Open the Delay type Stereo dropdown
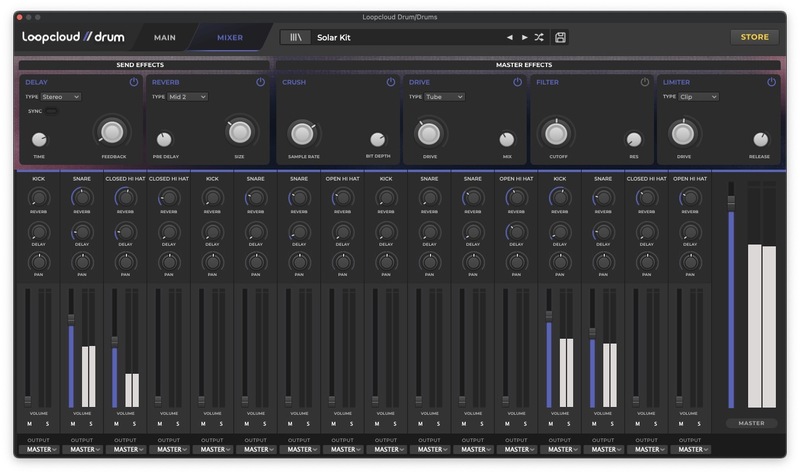The width and height of the screenshot is (800, 474). pos(61,97)
